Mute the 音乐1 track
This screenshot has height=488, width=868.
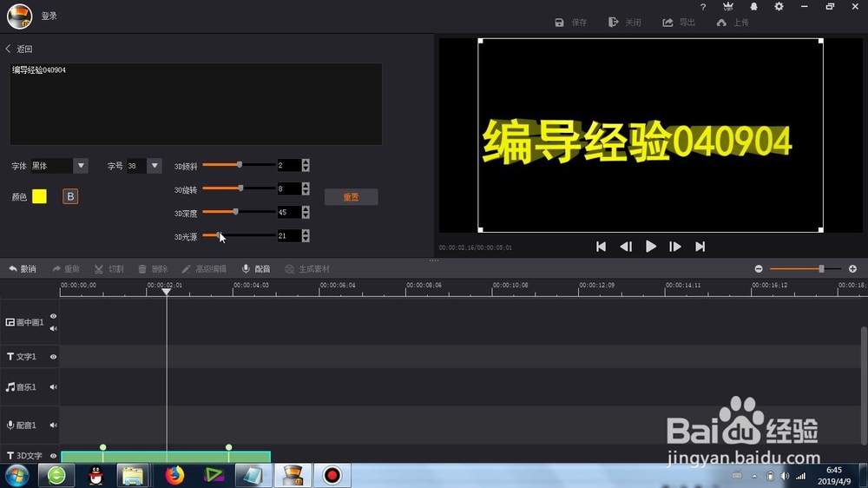(53, 387)
